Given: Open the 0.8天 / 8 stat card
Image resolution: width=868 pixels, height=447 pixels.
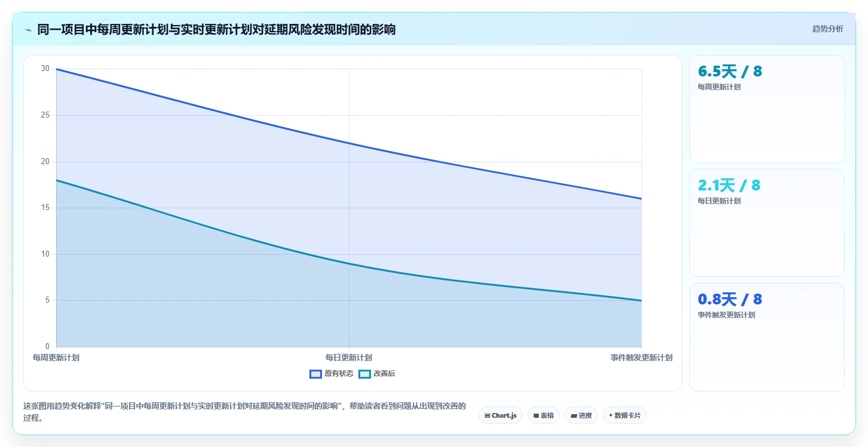Looking at the screenshot, I should tap(766, 337).
